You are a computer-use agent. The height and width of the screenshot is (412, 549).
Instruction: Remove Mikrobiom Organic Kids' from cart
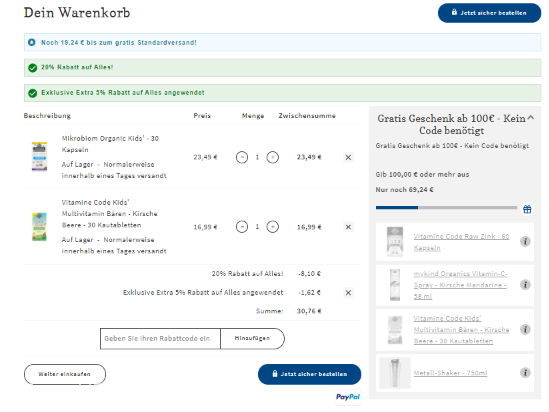click(x=348, y=157)
